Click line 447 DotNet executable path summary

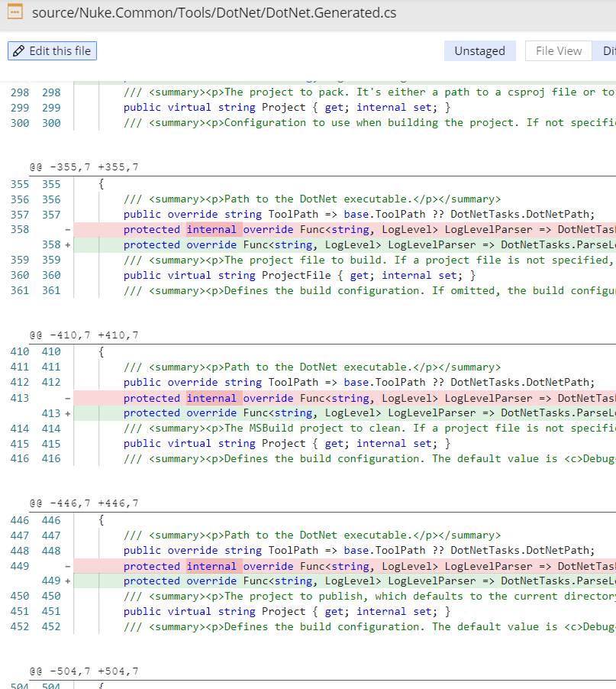(311, 535)
